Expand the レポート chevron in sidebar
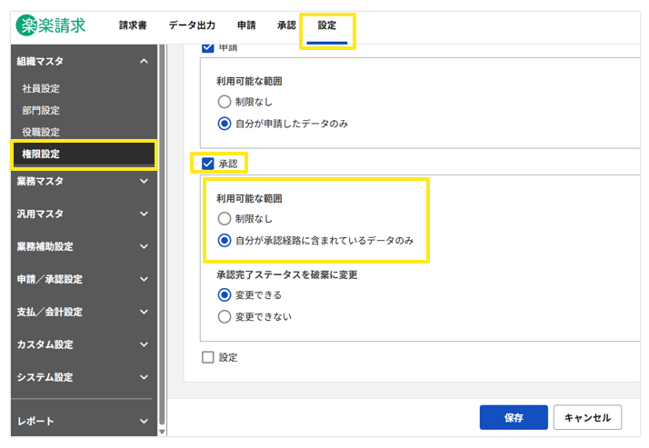 (x=144, y=421)
